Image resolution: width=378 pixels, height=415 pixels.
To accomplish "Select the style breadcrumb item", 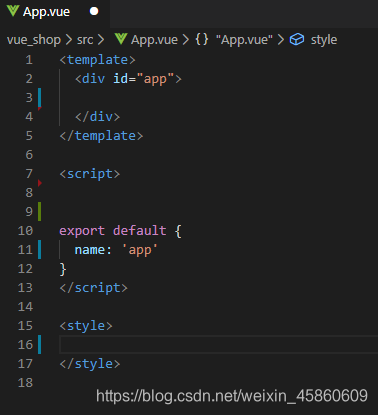I will 324,40.
